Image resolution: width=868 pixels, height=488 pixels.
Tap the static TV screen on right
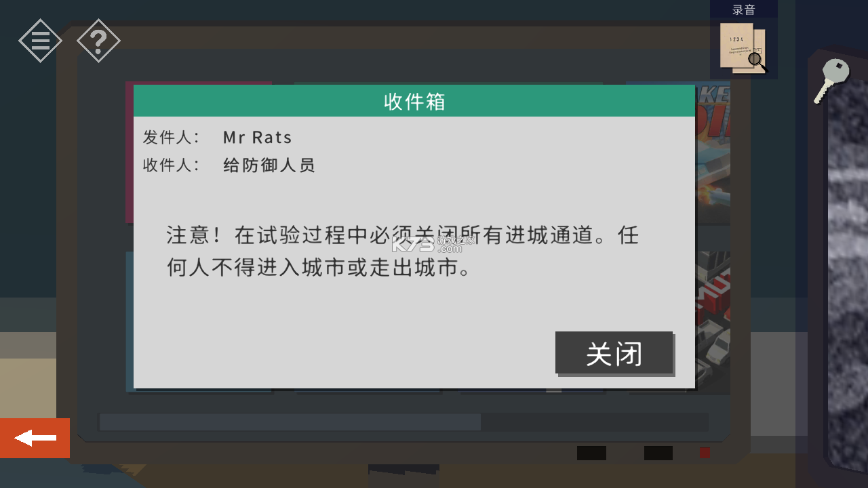pyautogui.click(x=848, y=271)
